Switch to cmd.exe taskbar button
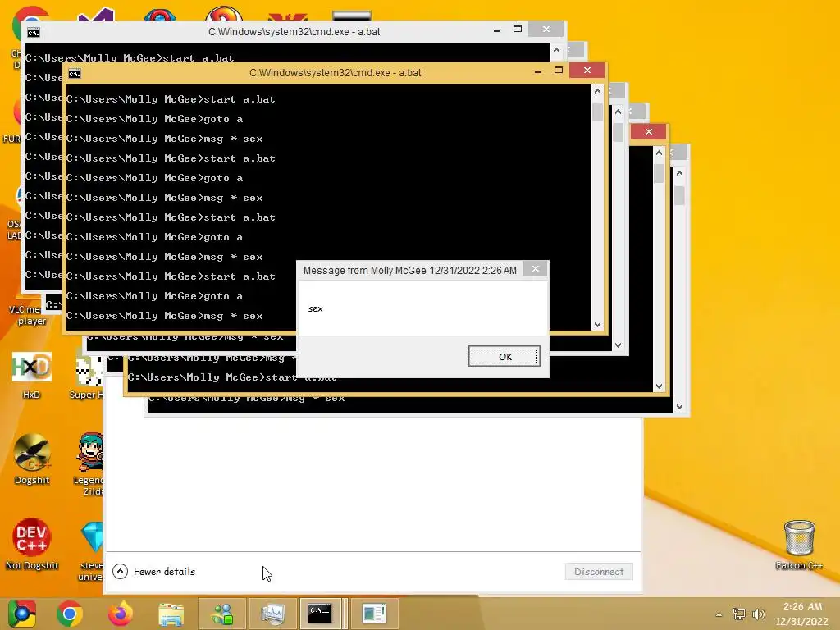This screenshot has height=630, width=840. pos(321,614)
